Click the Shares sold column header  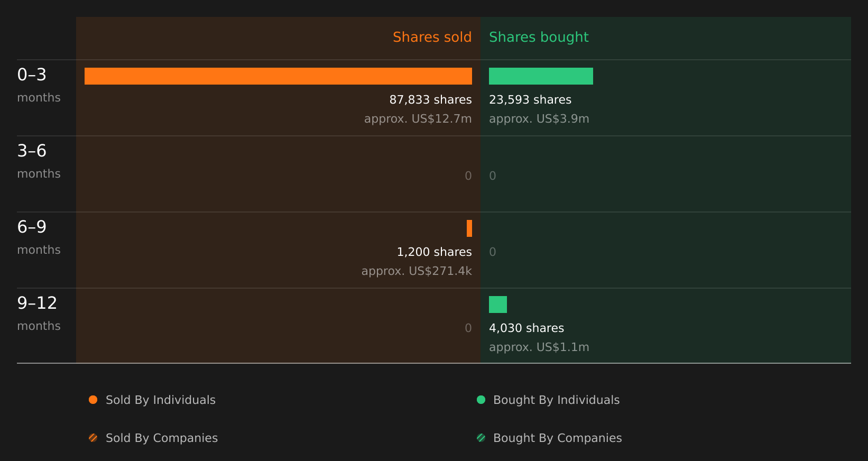tap(432, 37)
